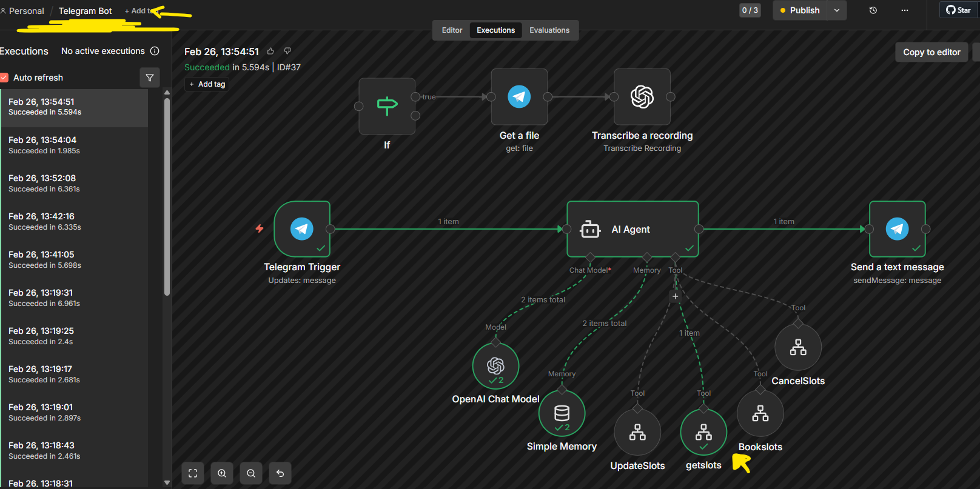The width and height of the screenshot is (980, 489).
Task: Open workflow history clock icon
Action: (x=873, y=10)
